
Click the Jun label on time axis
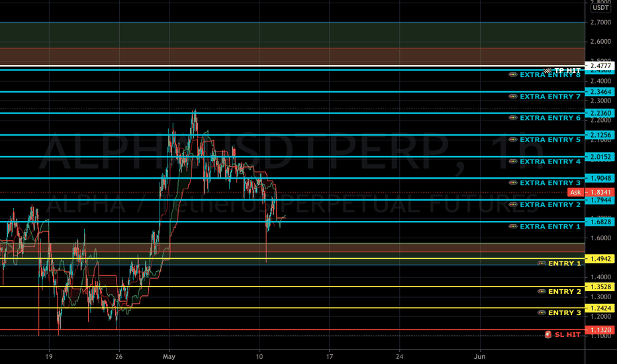click(x=480, y=357)
